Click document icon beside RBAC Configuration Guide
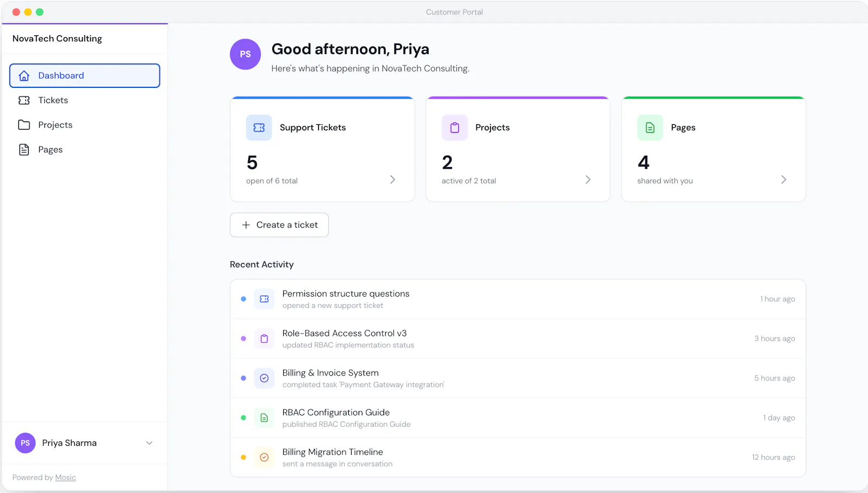Screen dimensions: 868x493 [x=264, y=418]
